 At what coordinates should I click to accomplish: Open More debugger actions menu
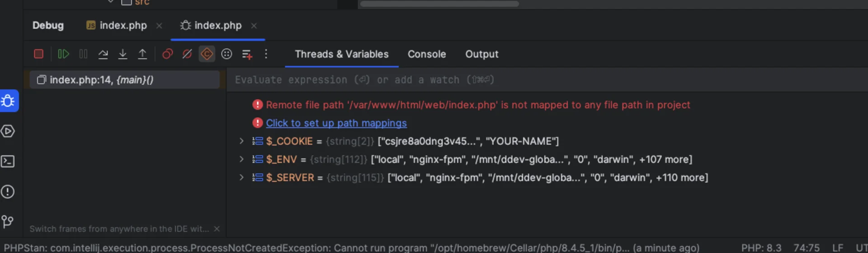pos(266,54)
